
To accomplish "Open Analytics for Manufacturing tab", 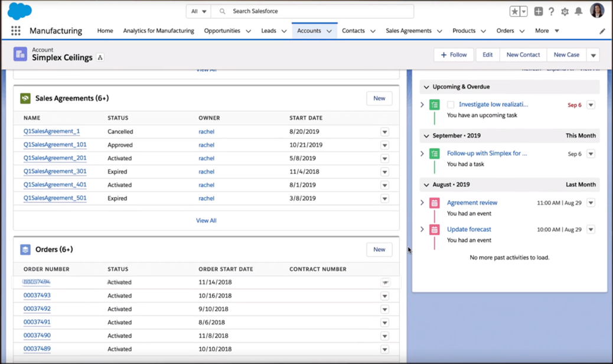I will (158, 31).
